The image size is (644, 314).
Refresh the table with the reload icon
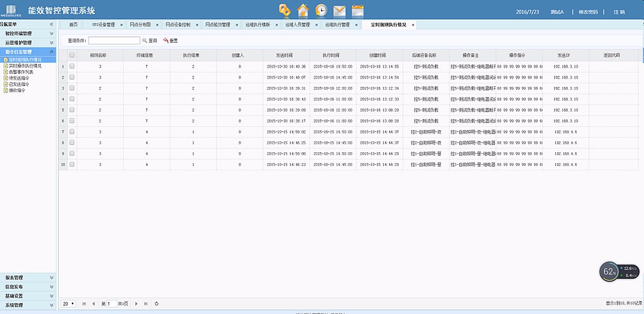pyautogui.click(x=157, y=304)
